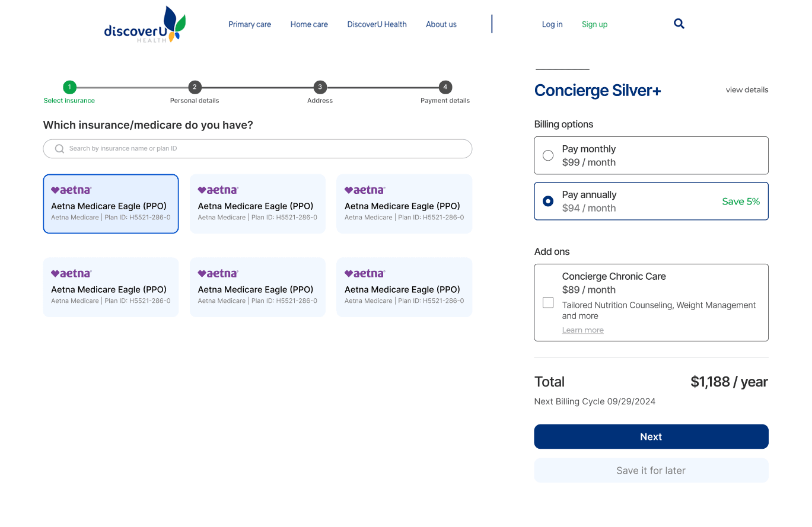The width and height of the screenshot is (812, 527).
Task: Click the magnifier icon inside insurance search box
Action: click(x=59, y=149)
